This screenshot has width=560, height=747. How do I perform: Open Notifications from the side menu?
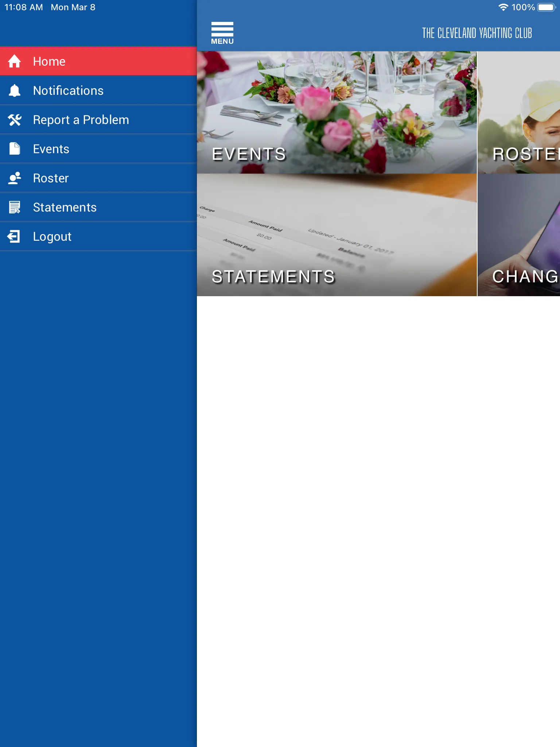pos(98,90)
